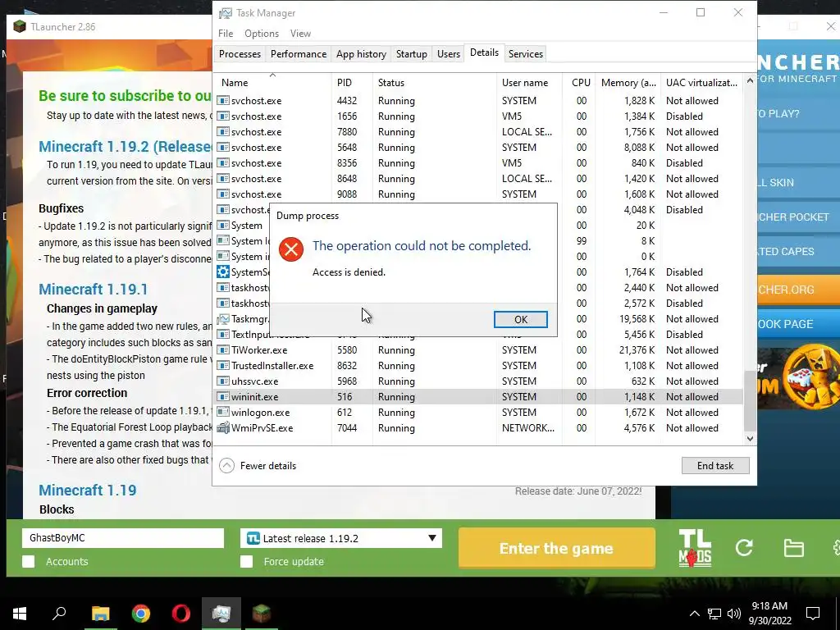Open the Services tab

click(526, 54)
